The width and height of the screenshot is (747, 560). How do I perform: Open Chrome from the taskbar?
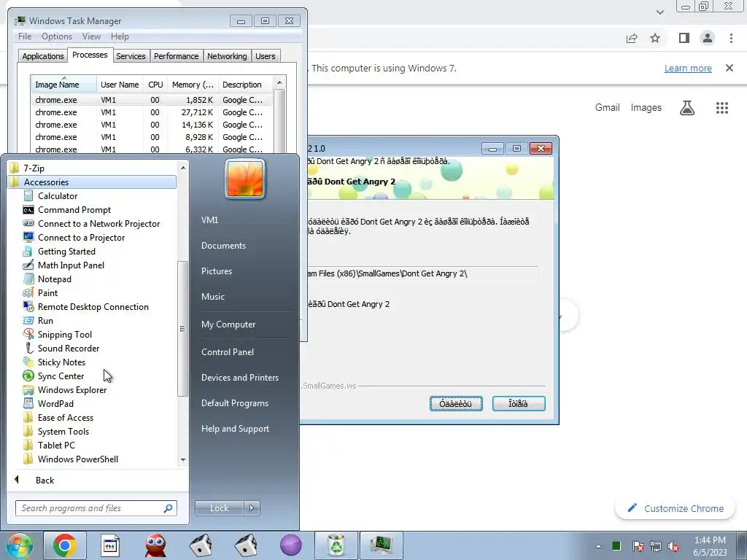pos(65,545)
